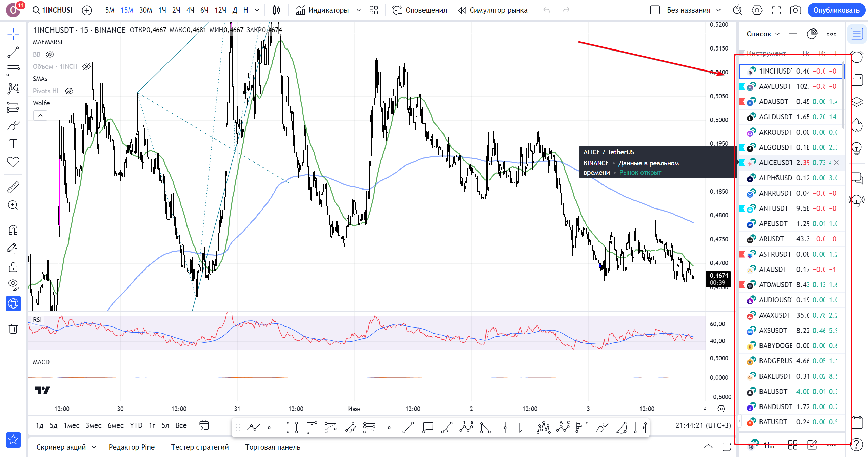Collapse the indicator legend chevron
The image size is (868, 457).
tap(40, 116)
